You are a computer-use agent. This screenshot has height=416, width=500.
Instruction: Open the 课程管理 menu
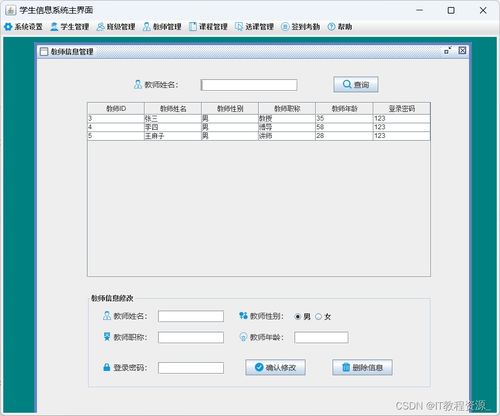pyautogui.click(x=208, y=27)
